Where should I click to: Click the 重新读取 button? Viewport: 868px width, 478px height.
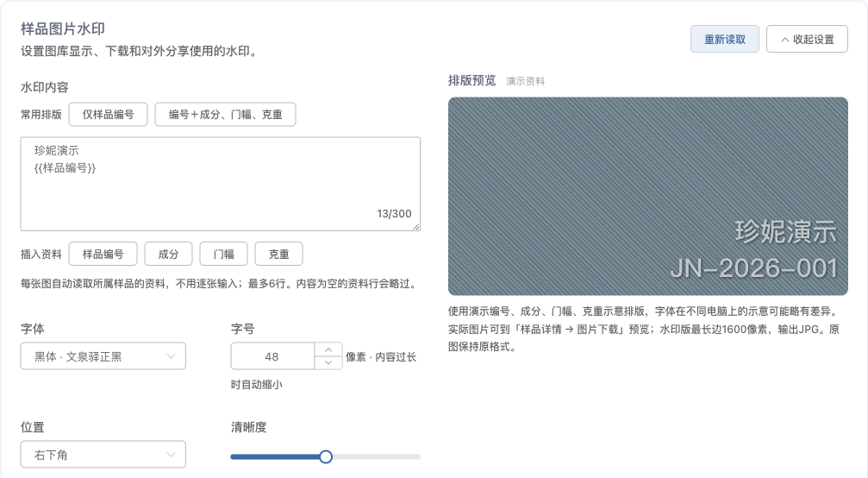724,40
